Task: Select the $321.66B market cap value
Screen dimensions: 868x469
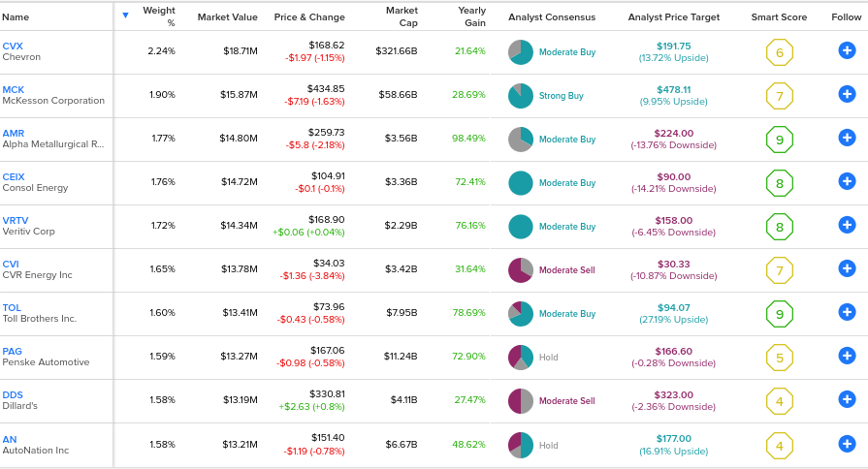Action: tap(397, 51)
